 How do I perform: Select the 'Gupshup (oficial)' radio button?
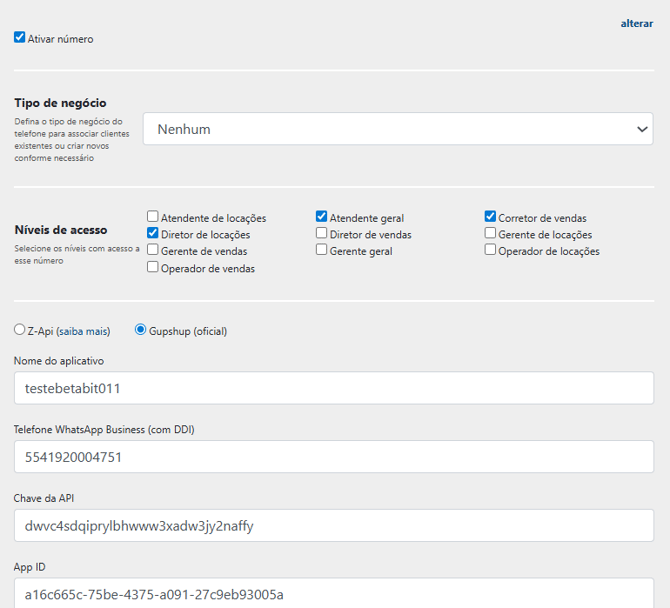click(x=141, y=330)
